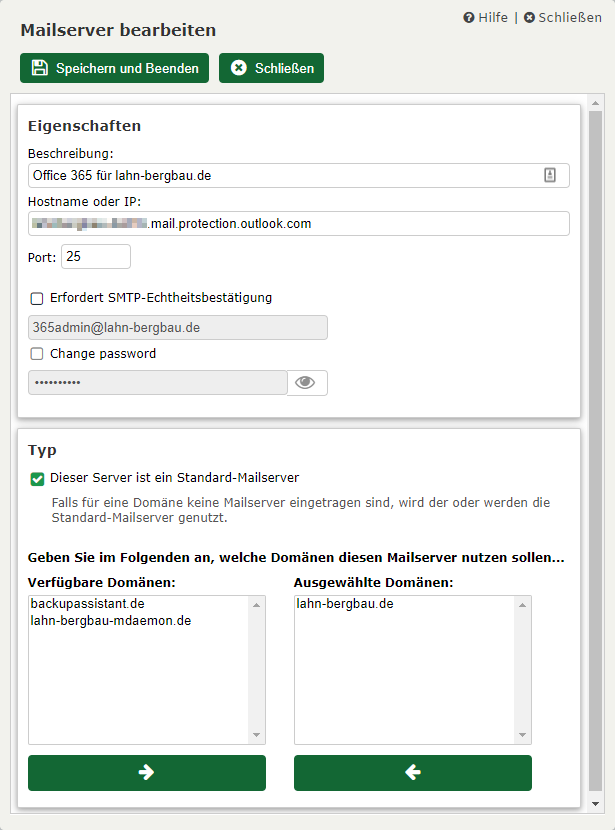Click the Port input field
Viewport: 615px width, 830px height.
pos(95,257)
